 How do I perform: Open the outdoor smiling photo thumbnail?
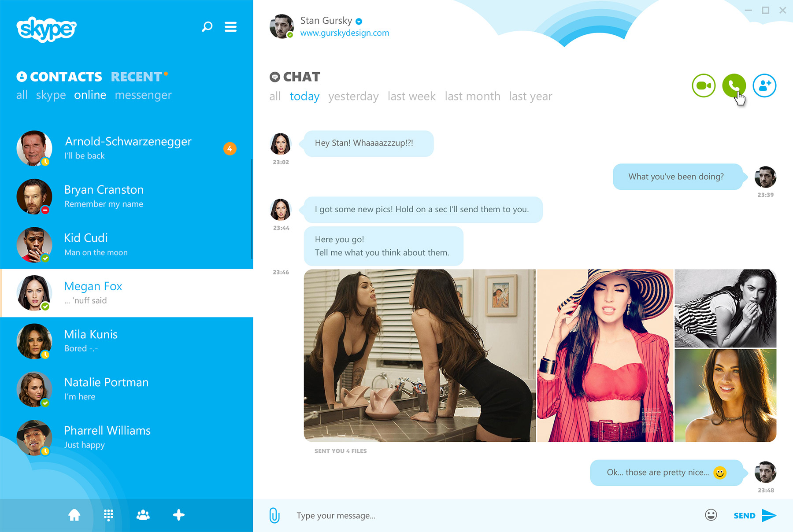726,395
